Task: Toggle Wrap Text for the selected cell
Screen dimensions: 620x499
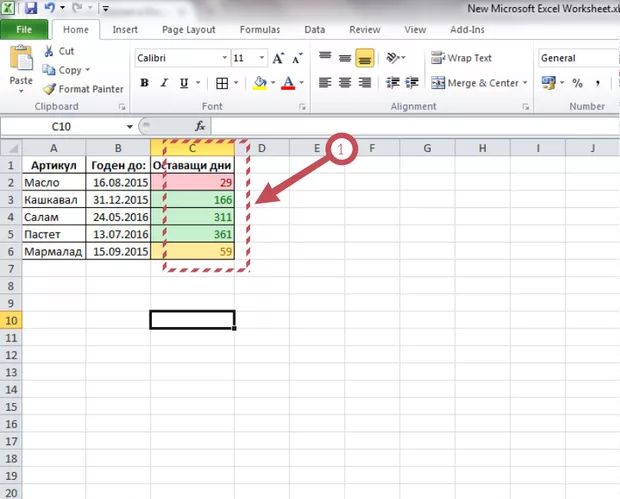Action: pyautogui.click(x=461, y=58)
